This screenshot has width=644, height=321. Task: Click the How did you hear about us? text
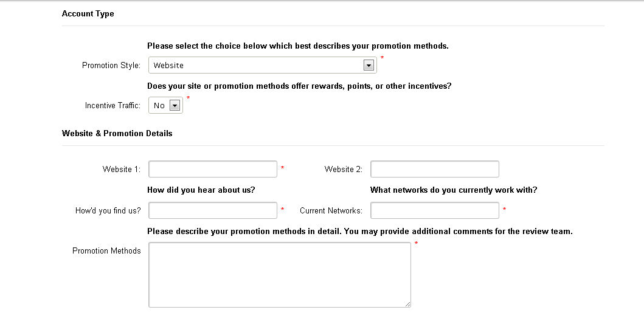pyautogui.click(x=201, y=190)
